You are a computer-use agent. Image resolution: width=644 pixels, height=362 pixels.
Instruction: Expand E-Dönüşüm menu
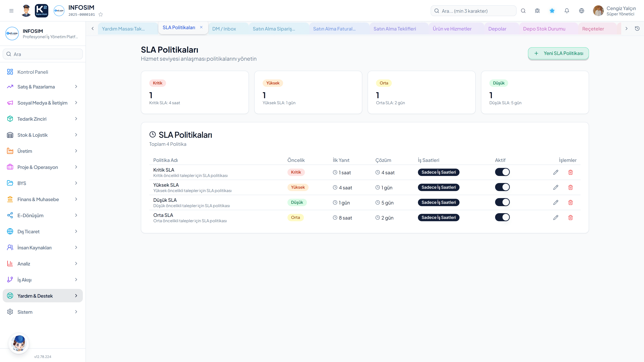tap(42, 215)
